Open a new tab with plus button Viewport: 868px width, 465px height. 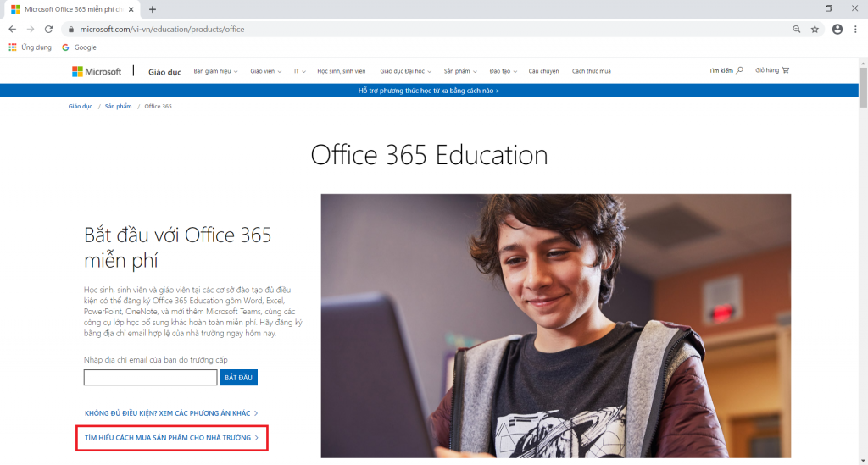[153, 9]
